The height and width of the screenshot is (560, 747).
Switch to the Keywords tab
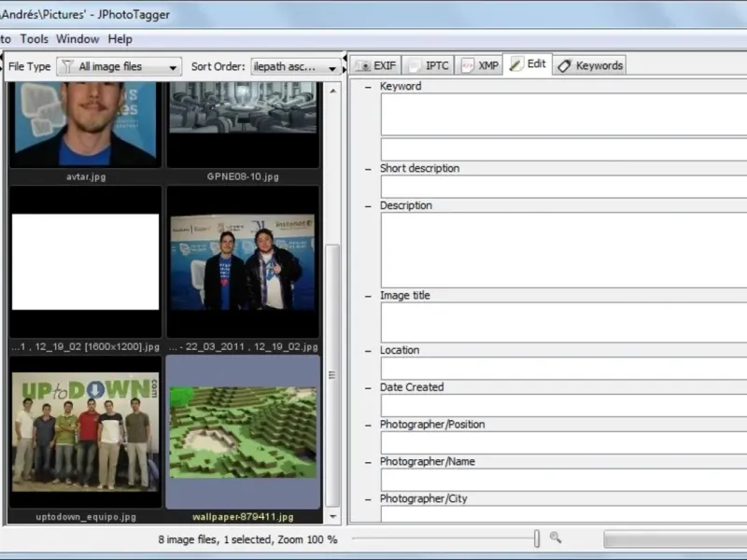(x=590, y=65)
